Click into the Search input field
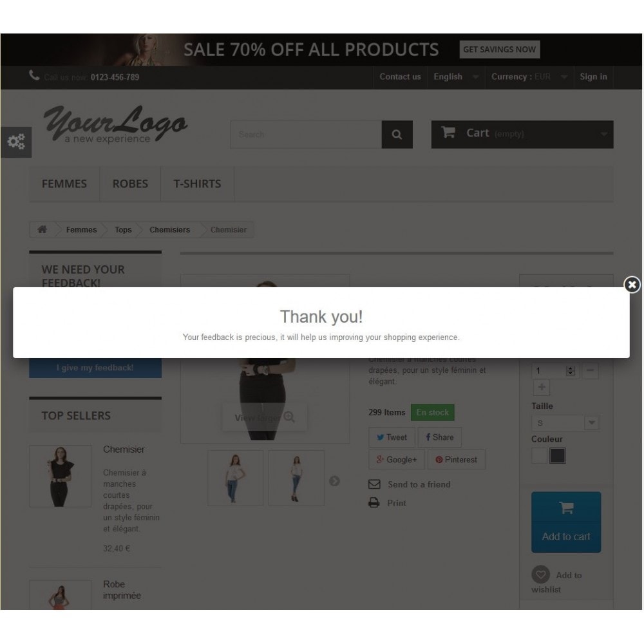The height and width of the screenshot is (644, 644). pos(306,135)
